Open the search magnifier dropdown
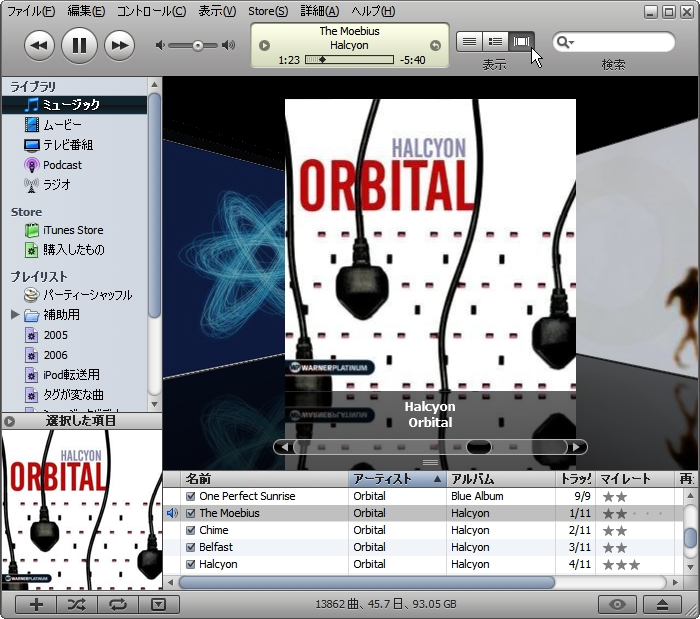Screen dimensions: 700x619 [565, 42]
